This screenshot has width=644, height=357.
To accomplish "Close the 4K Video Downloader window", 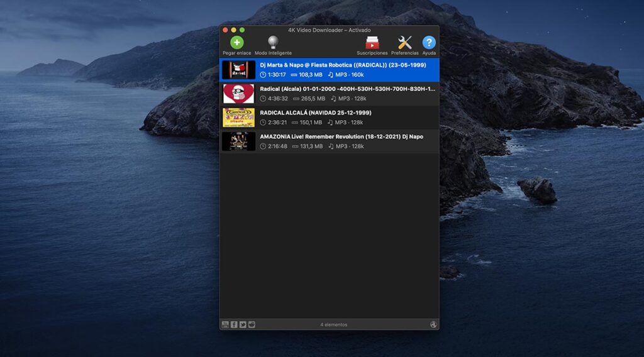I will (225, 30).
